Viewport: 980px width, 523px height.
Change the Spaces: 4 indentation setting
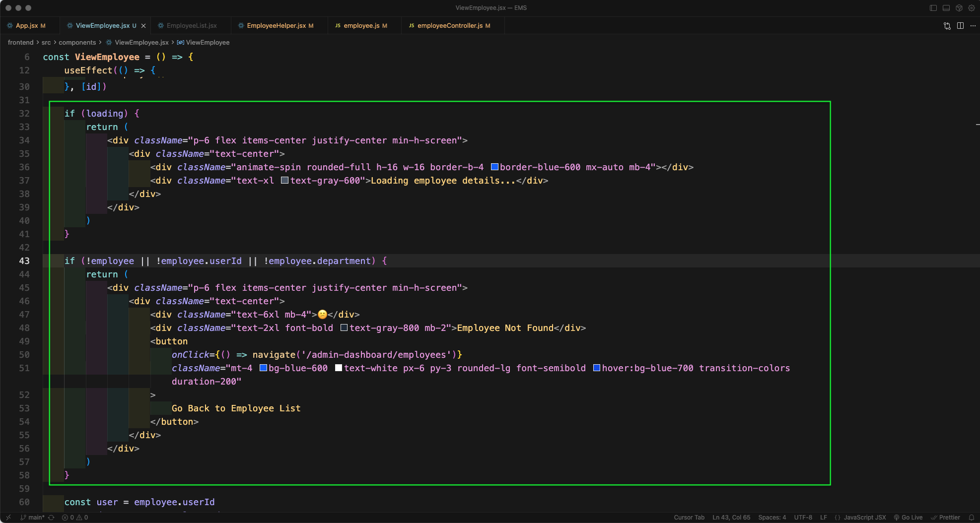tap(772, 518)
